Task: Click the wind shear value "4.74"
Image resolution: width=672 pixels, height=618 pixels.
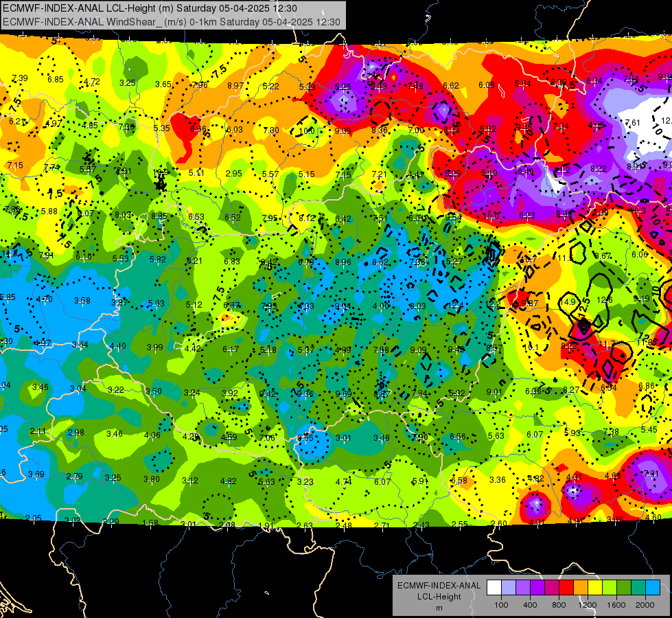Action: point(344,481)
